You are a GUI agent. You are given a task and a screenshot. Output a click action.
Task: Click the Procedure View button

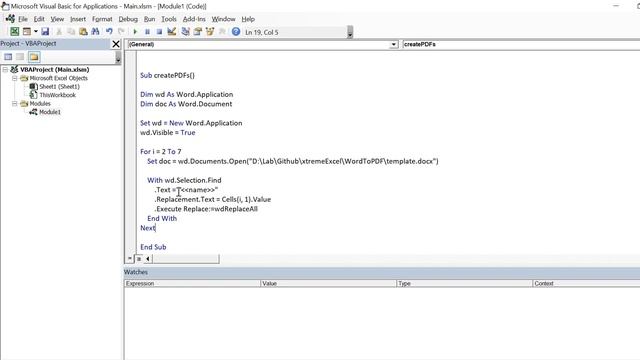click(x=129, y=258)
